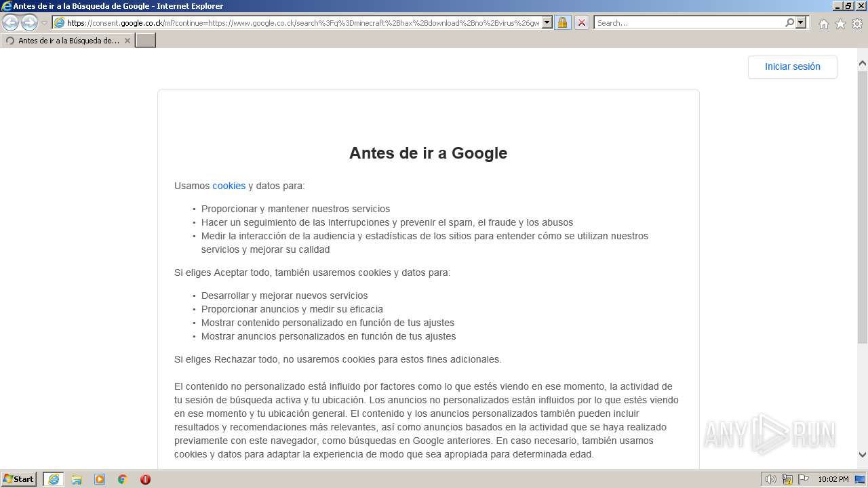Open the Windows Start button
Image resolution: width=868 pixels, height=488 pixels.
click(19, 479)
